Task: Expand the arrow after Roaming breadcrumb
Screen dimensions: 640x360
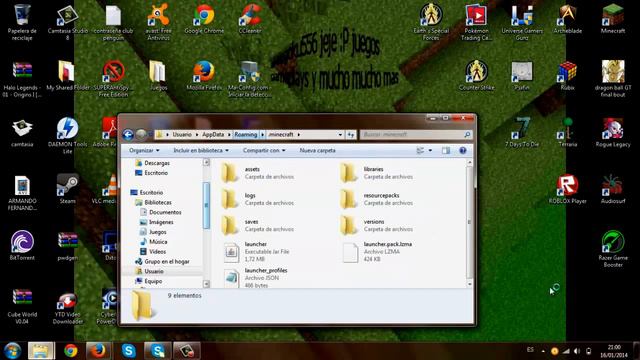Action: (x=262, y=134)
